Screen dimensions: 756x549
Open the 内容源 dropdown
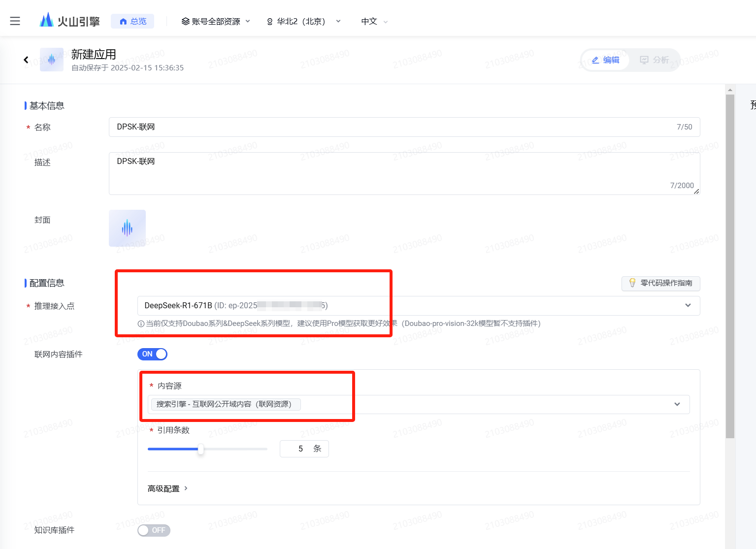point(419,404)
